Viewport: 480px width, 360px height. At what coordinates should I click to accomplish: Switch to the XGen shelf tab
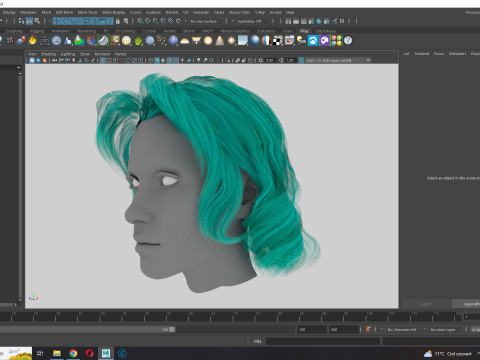click(x=287, y=31)
